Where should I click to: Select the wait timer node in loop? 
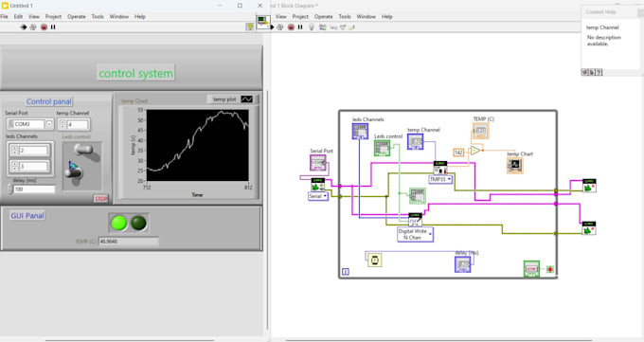375,260
